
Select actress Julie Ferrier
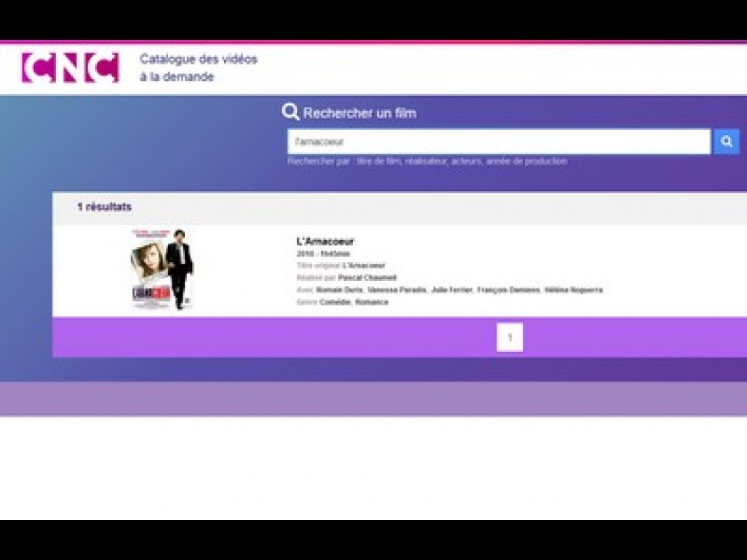[452, 290]
